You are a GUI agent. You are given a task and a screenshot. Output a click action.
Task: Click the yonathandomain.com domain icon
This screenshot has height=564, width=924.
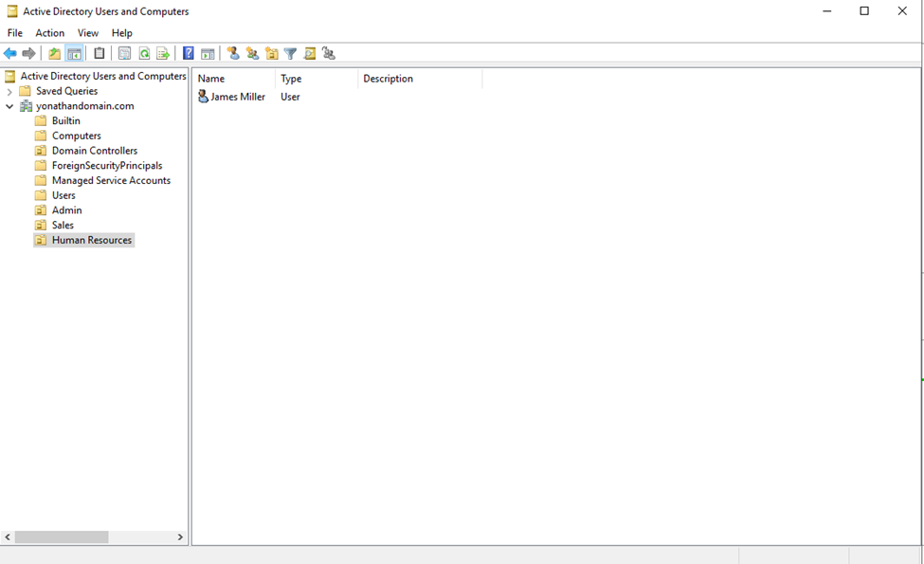tap(26, 106)
